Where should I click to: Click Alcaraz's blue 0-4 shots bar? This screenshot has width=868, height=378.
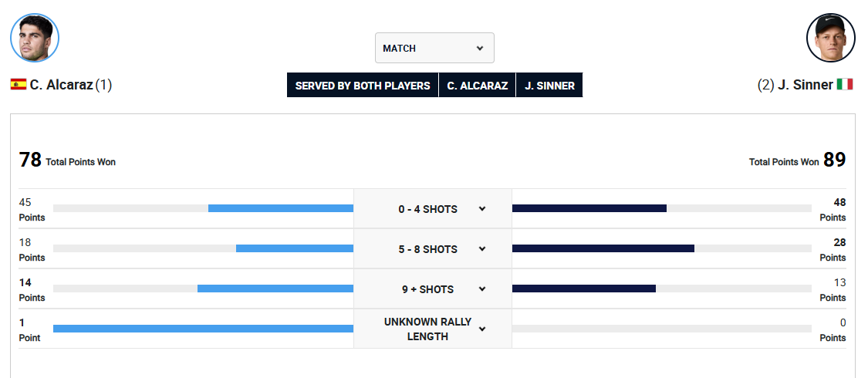coord(281,208)
